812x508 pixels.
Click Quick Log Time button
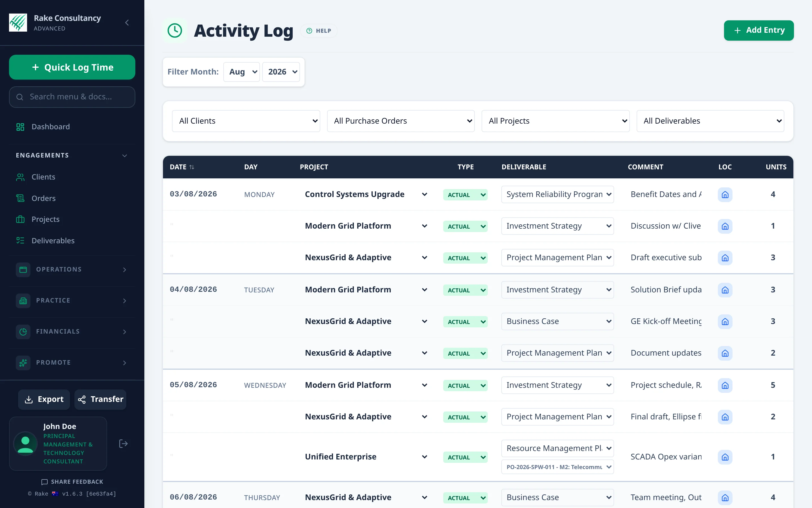click(72, 67)
